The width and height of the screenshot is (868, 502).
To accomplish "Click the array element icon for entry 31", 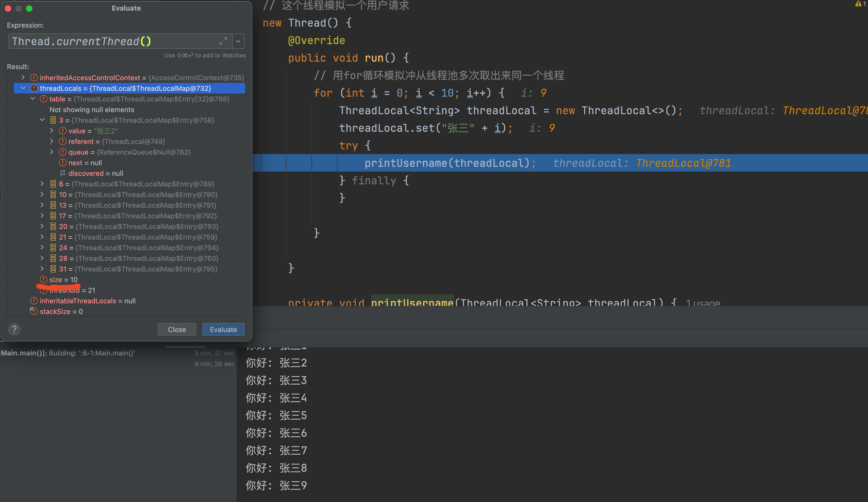I will 53,269.
